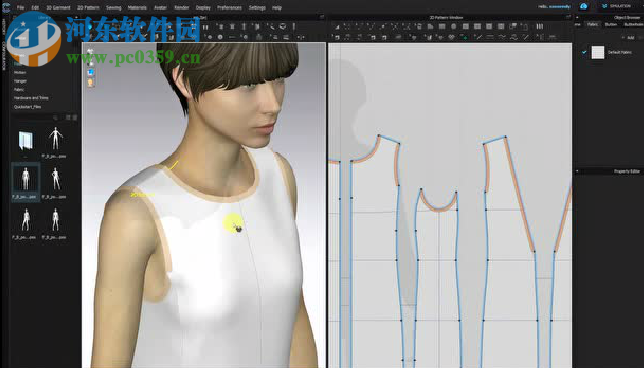Viewport: 644px width, 368px height.
Task: Select the highlighted standing avatar pose thumbnail
Action: tap(25, 179)
